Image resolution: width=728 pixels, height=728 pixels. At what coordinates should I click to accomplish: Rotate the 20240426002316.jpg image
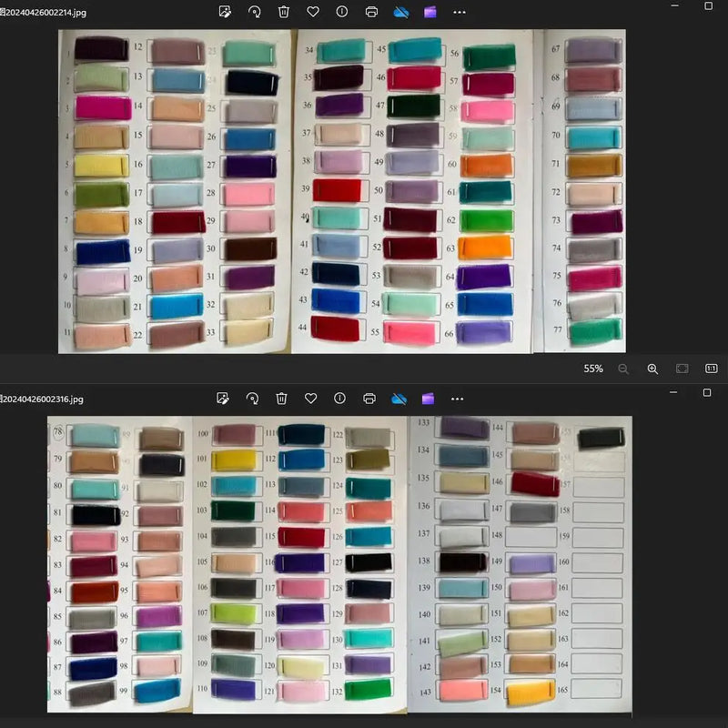252,399
